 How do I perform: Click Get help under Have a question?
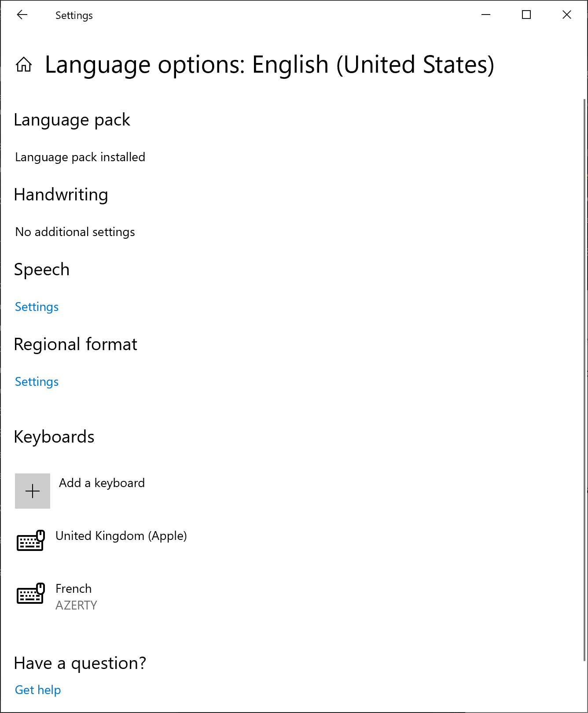coord(38,689)
